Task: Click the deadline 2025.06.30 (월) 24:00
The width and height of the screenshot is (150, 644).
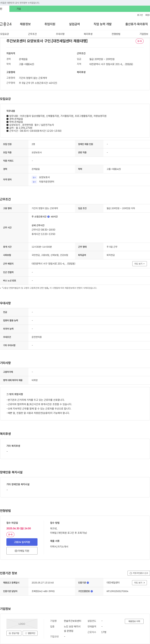Action: [19, 528]
